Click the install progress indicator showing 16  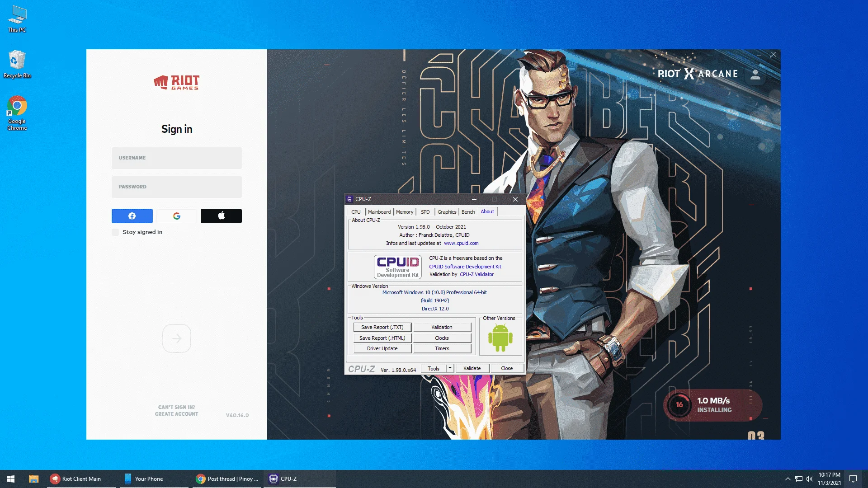coord(679,405)
